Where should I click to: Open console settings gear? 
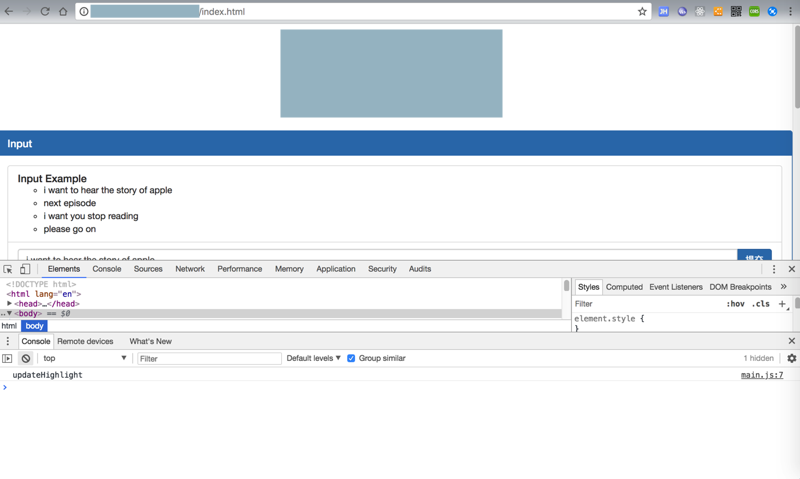791,358
